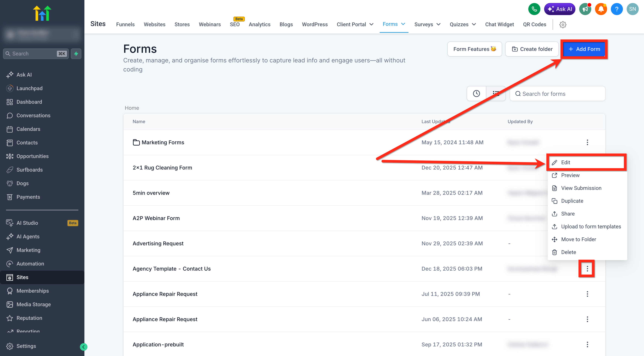Open the orange notifications bell
This screenshot has height=356, width=644.
(601, 9)
